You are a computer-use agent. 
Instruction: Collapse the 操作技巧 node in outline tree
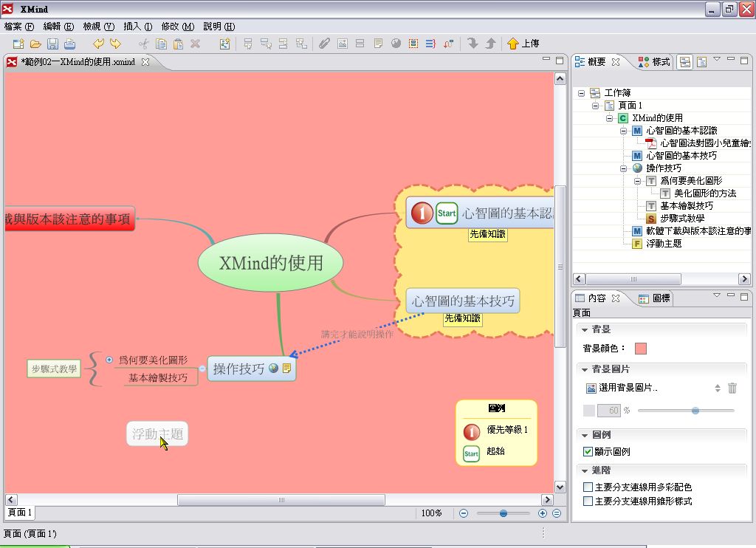[x=623, y=168]
